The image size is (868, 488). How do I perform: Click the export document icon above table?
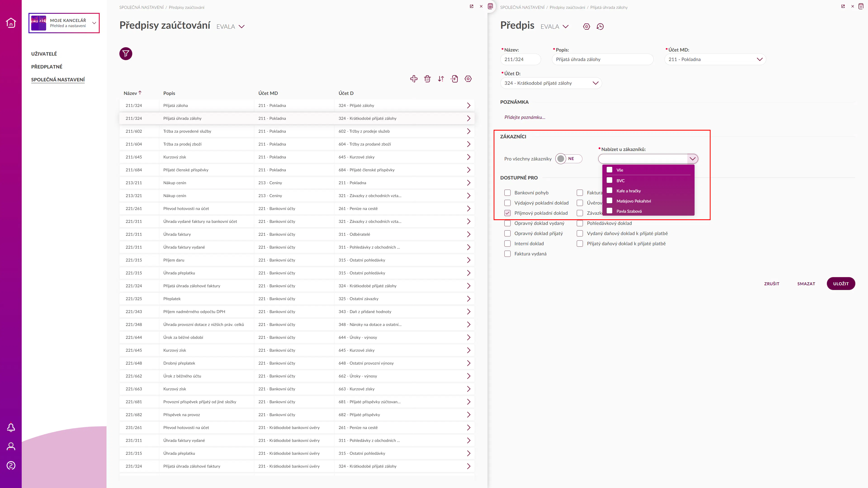(454, 79)
